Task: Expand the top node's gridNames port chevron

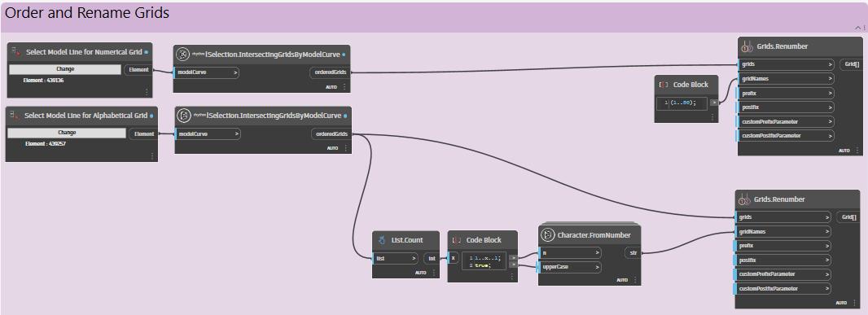Action: [830, 79]
